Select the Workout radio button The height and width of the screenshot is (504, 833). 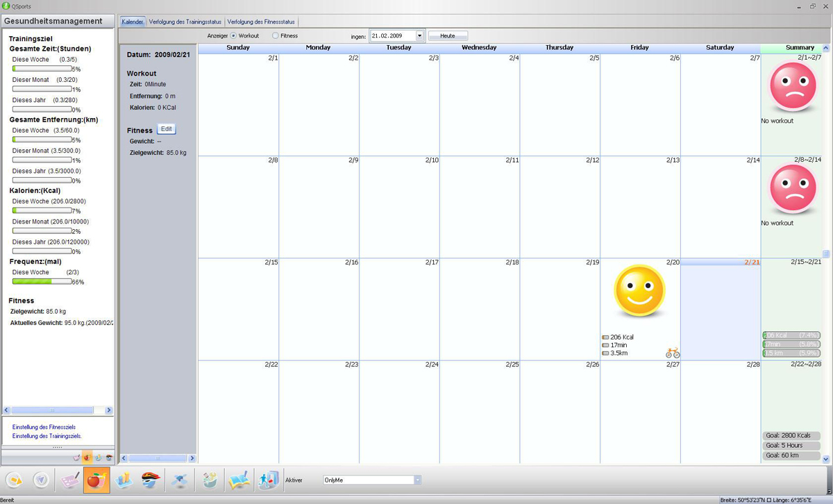pos(233,35)
